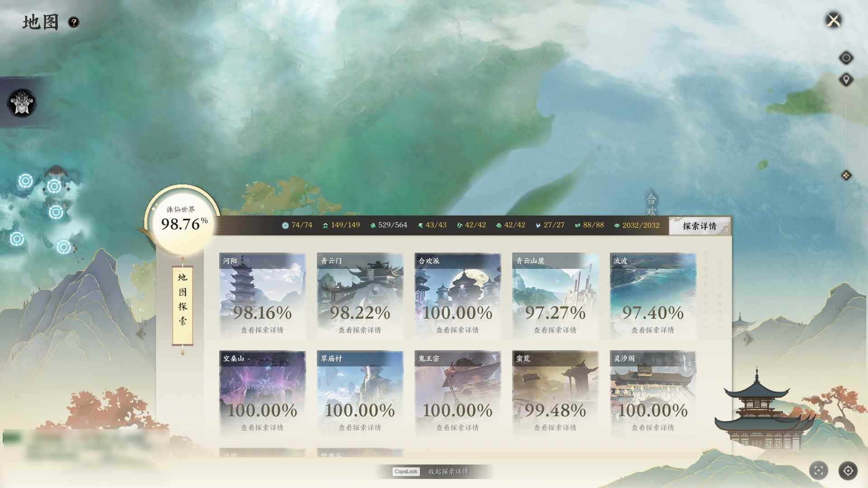Click the 98.16% value on 河阳
Image resolution: width=868 pixels, height=488 pixels.
(x=263, y=313)
